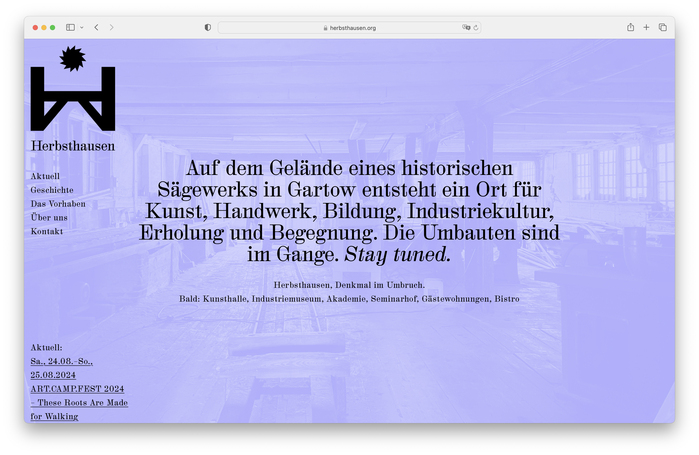Open the Aktuell menu item
This screenshot has height=455, width=699.
(45, 176)
